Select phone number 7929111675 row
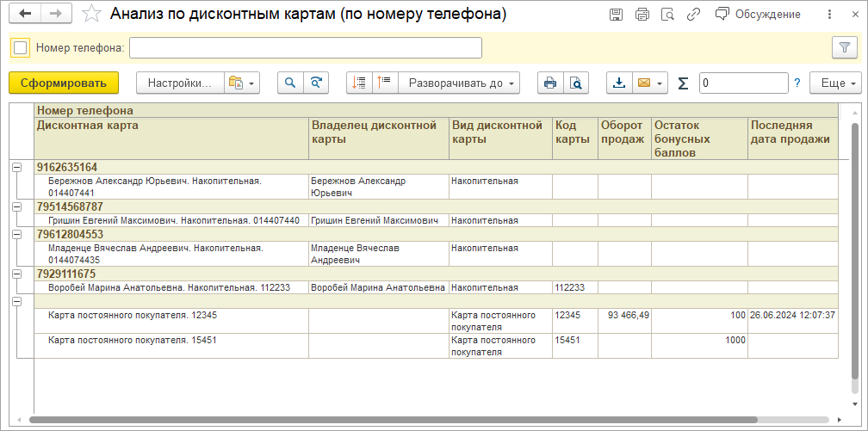868x431 pixels. point(437,274)
